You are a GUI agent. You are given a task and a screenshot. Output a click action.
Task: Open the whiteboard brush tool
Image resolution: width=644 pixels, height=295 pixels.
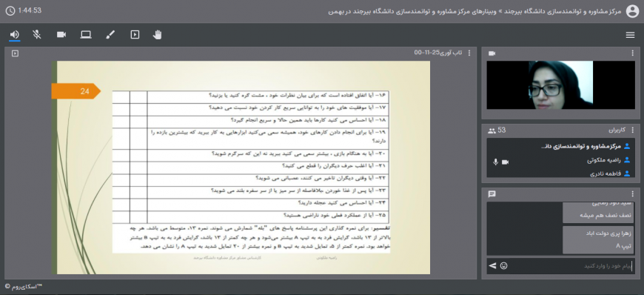point(110,35)
